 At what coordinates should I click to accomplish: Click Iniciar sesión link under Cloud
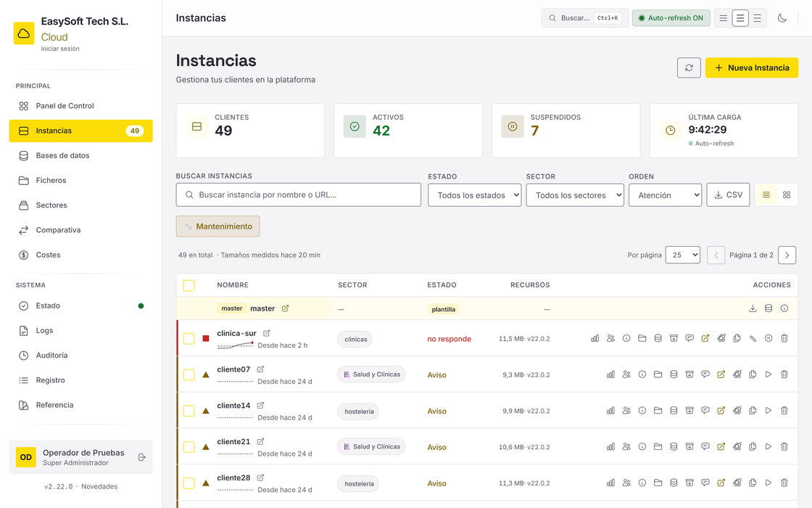tap(60, 49)
